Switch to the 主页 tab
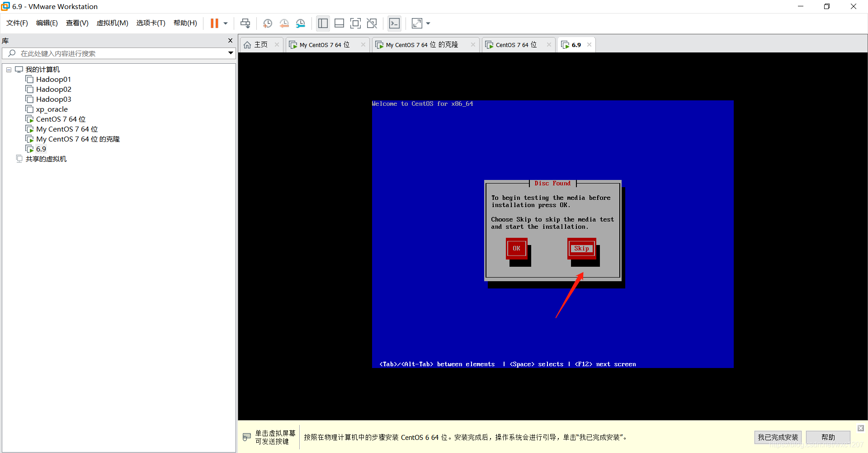 click(x=261, y=45)
